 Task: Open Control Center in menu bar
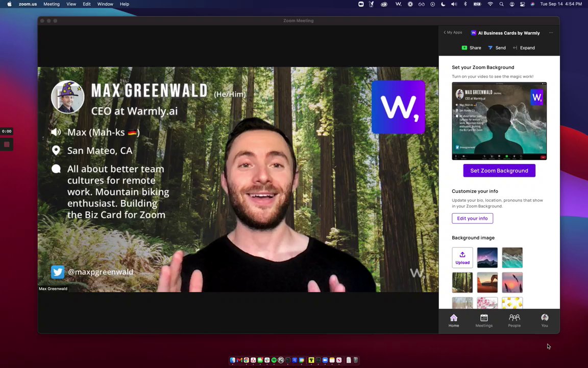(x=522, y=4)
